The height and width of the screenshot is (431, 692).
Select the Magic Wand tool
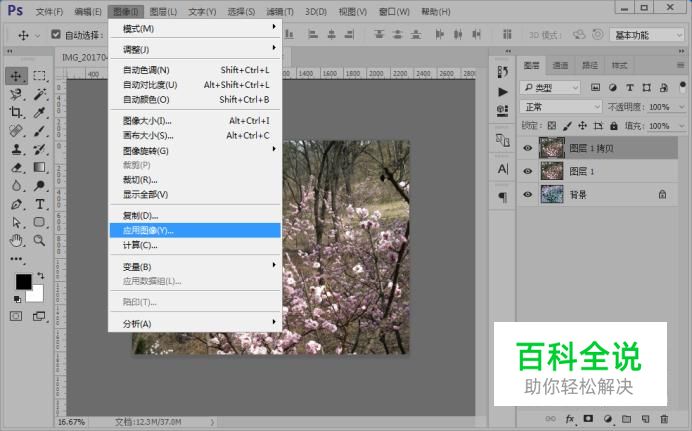point(39,94)
